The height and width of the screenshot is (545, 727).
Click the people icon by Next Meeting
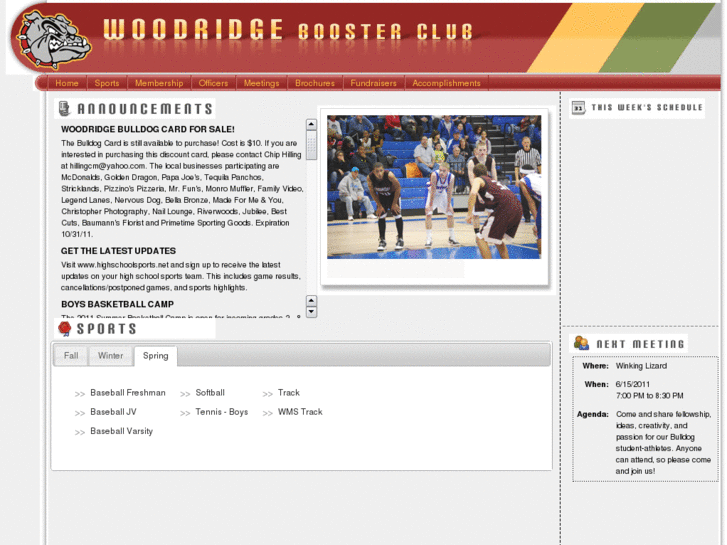tap(581, 343)
